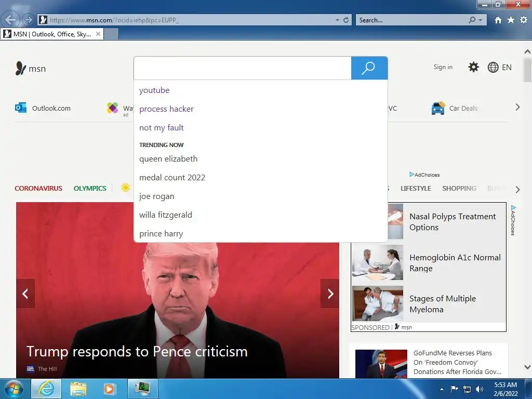Open Stages of Multiple Myeloma ad

point(443,304)
